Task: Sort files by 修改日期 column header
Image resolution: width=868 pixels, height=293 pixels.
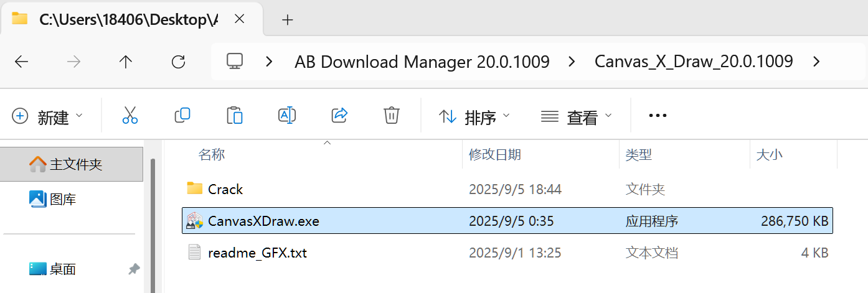Action: 495,155
